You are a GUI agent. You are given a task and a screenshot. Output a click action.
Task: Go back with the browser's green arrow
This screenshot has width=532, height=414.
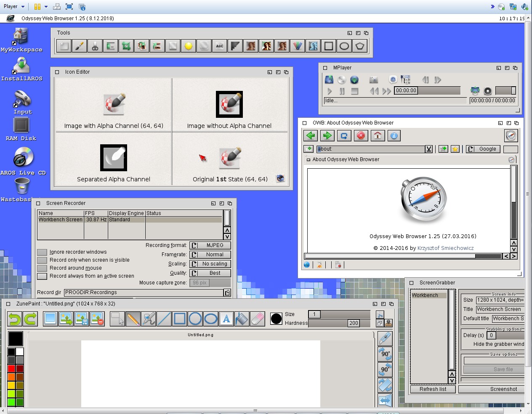[x=311, y=136]
